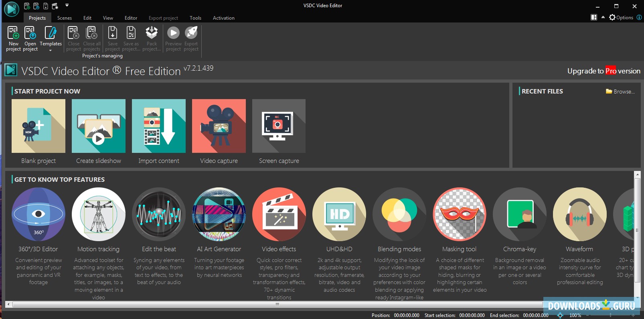Click the features panel horizontal scrollbar thumb
Viewport: 644px width, 319px height.
[277, 305]
